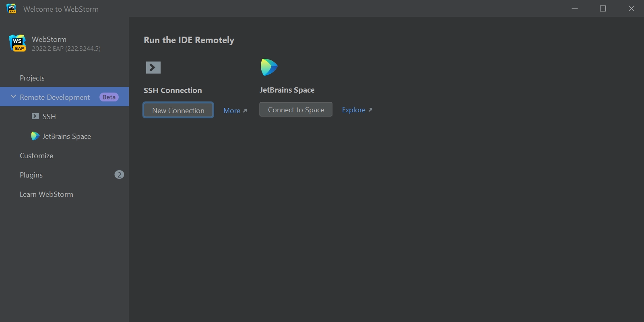Click the WebStorm EAP logo in sidebar
The width and height of the screenshot is (644, 322).
[x=17, y=43]
